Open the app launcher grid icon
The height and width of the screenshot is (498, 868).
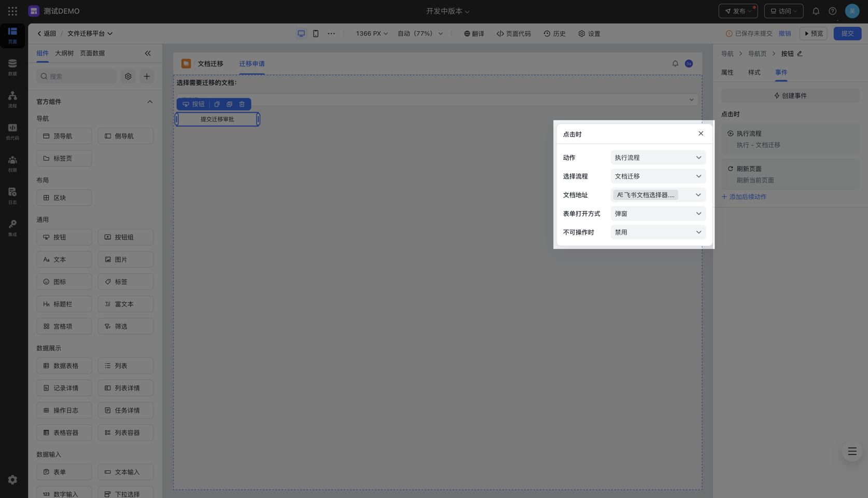12,11
